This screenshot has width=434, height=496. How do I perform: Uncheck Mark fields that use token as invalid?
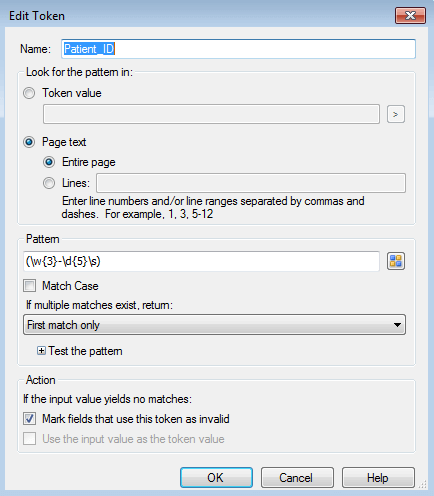[x=29, y=419]
